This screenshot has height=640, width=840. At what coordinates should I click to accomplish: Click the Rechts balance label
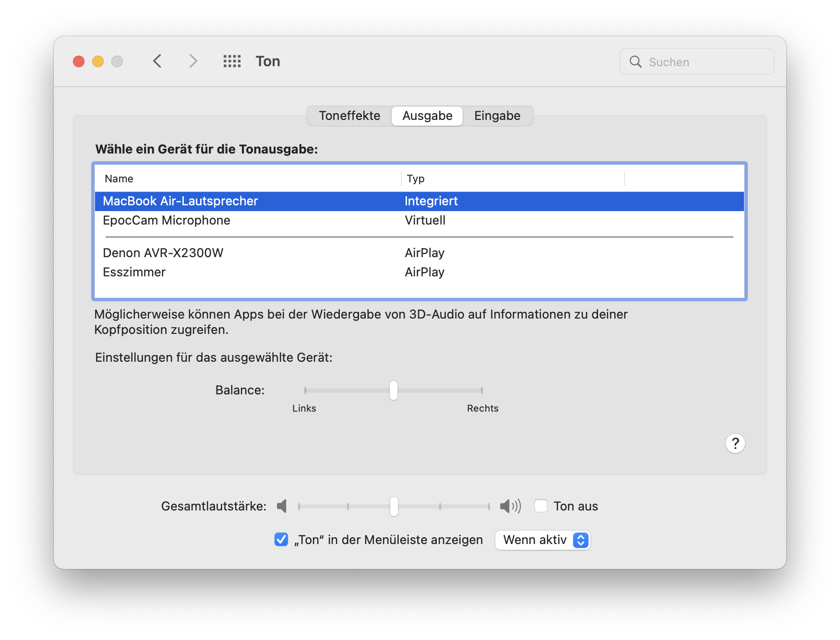pos(483,408)
